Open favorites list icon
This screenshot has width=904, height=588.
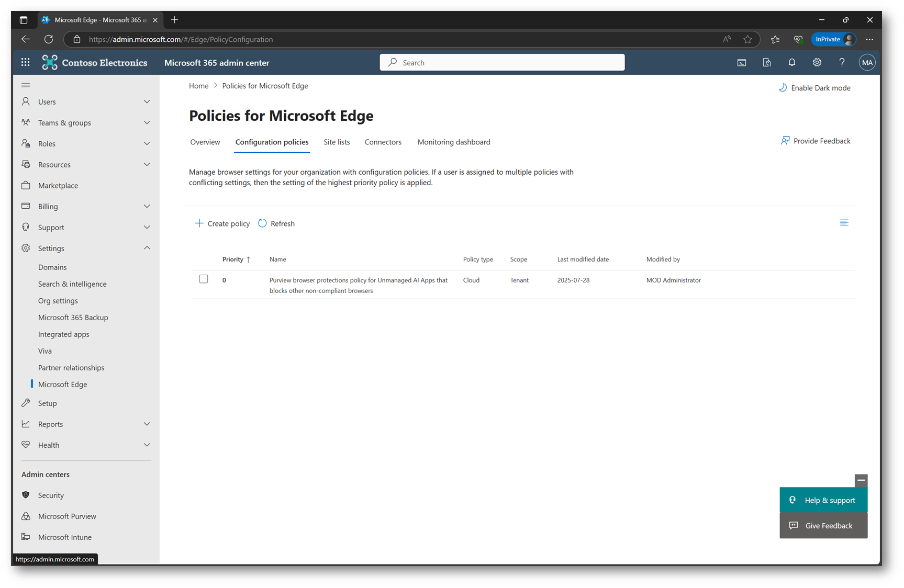click(x=775, y=39)
